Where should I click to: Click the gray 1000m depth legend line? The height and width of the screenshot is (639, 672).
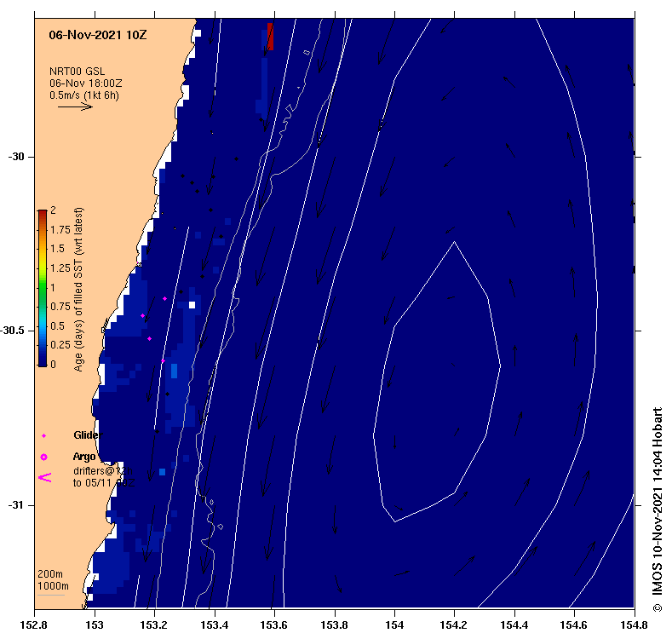(x=51, y=595)
